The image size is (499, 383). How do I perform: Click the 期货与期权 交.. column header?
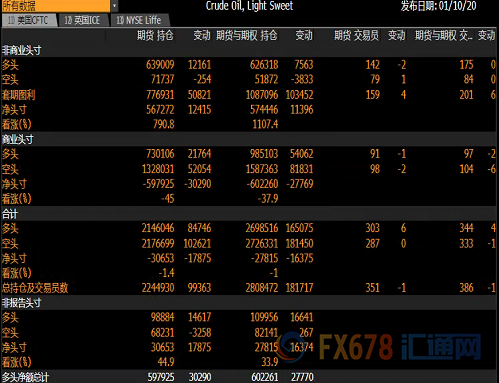(x=443, y=35)
